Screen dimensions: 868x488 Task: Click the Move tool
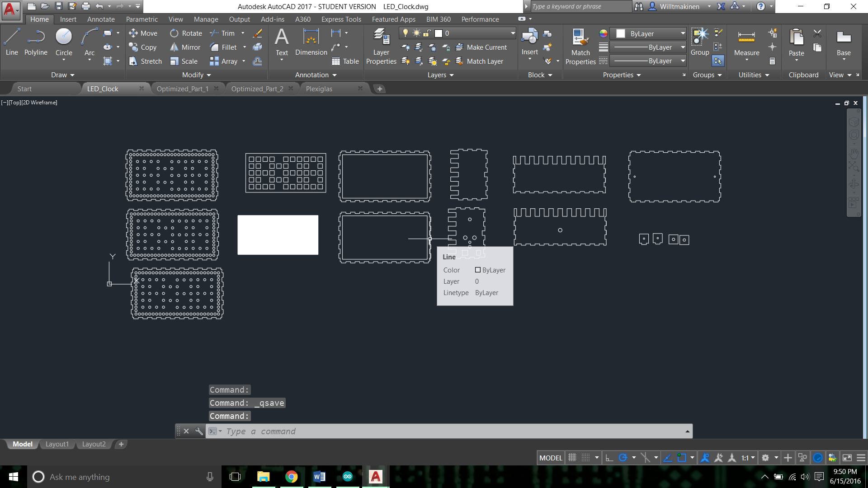tap(143, 33)
